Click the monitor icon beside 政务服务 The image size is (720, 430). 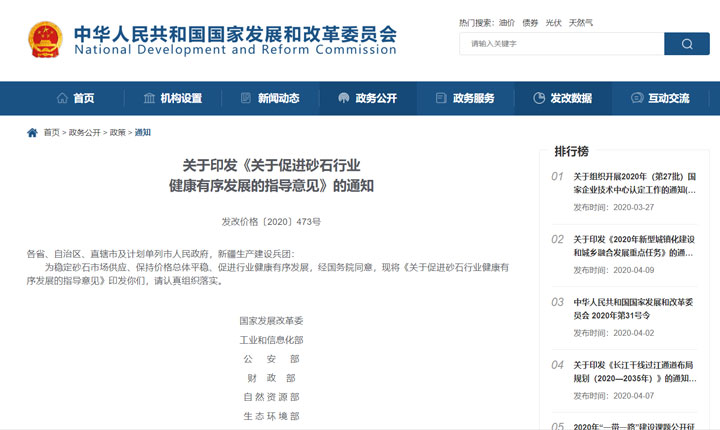click(440, 98)
